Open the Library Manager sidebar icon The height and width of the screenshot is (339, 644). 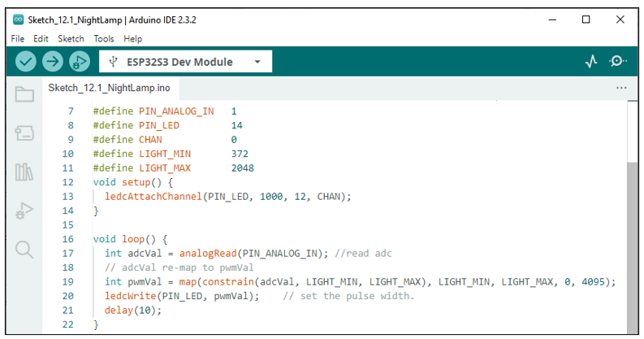pos(24,172)
